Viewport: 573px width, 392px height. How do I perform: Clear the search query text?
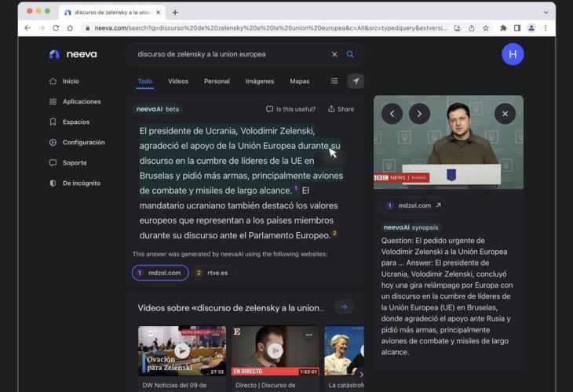[x=334, y=55]
